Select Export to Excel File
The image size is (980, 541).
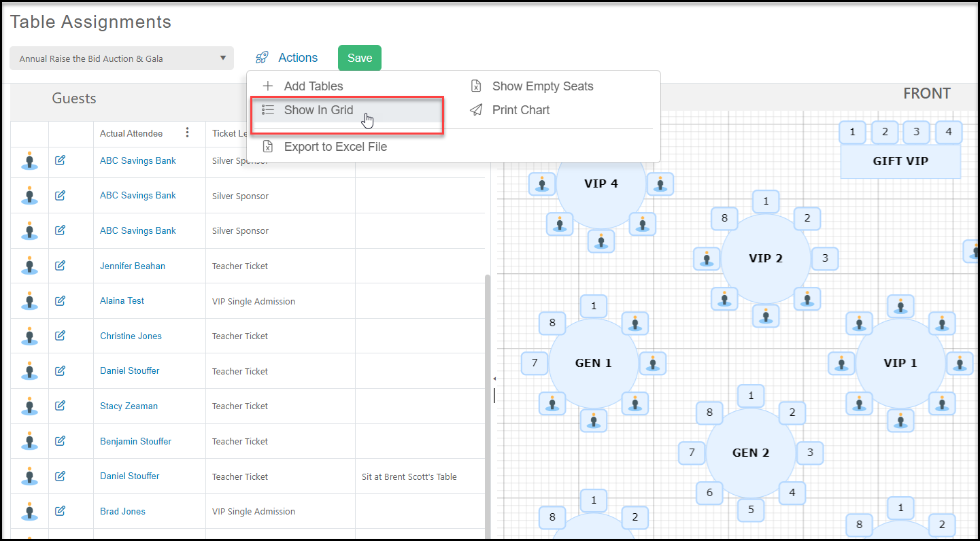(335, 147)
